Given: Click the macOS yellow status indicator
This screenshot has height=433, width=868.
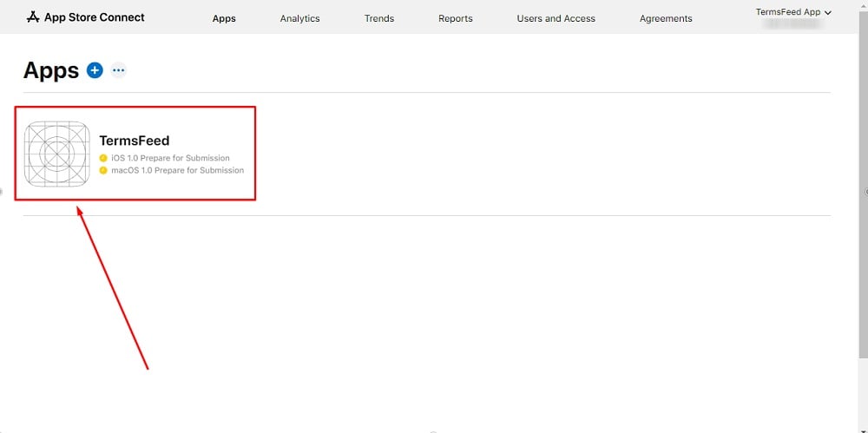Looking at the screenshot, I should [x=103, y=170].
